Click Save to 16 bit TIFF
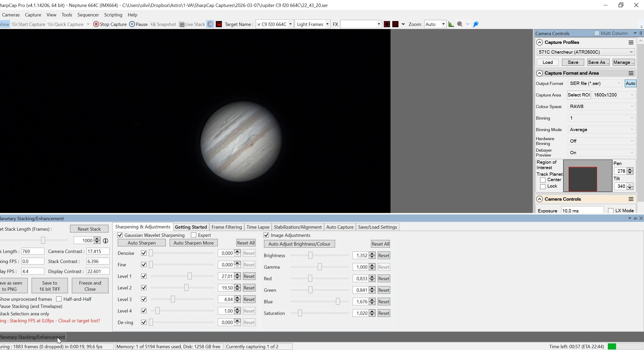Viewport: 644px width, 350px height. click(50, 286)
